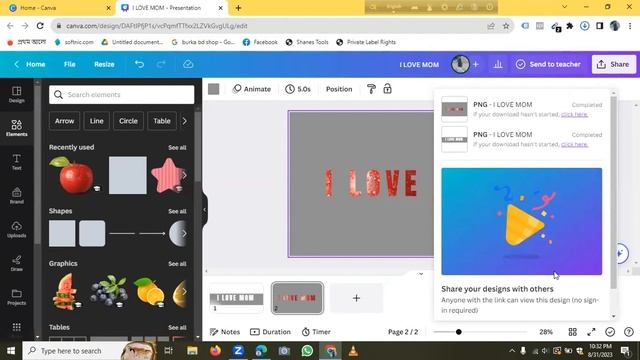Select the Elements sidebar icon
The height and width of the screenshot is (360, 640).
pos(17,128)
